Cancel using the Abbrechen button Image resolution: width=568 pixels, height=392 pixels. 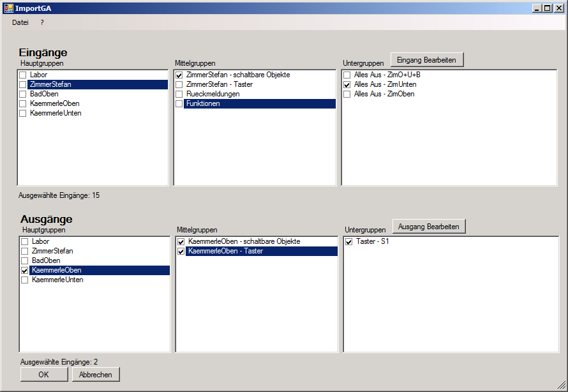(96, 375)
